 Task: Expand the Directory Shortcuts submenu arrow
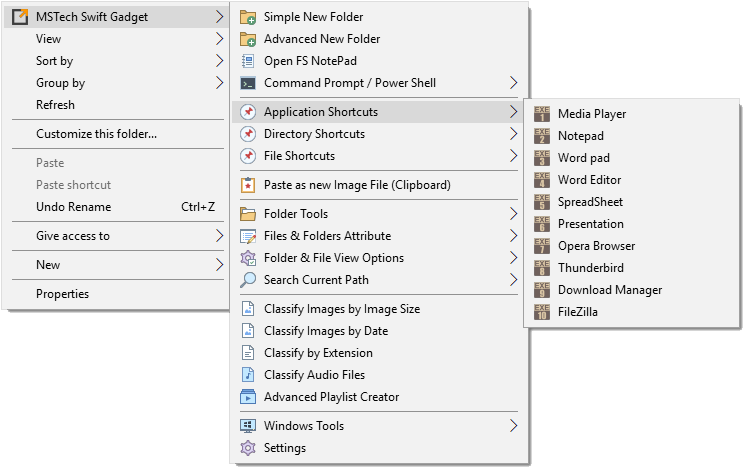[513, 134]
